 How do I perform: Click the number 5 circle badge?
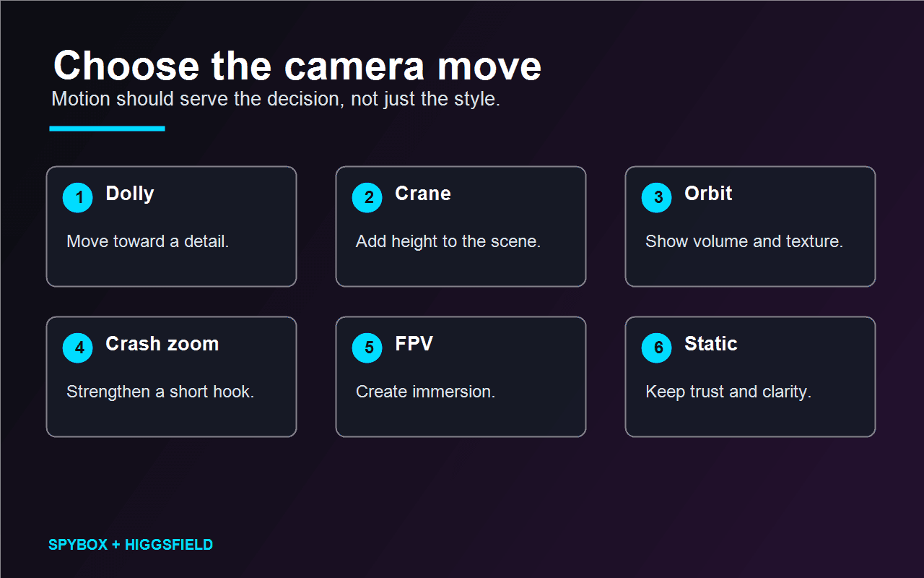click(x=367, y=348)
